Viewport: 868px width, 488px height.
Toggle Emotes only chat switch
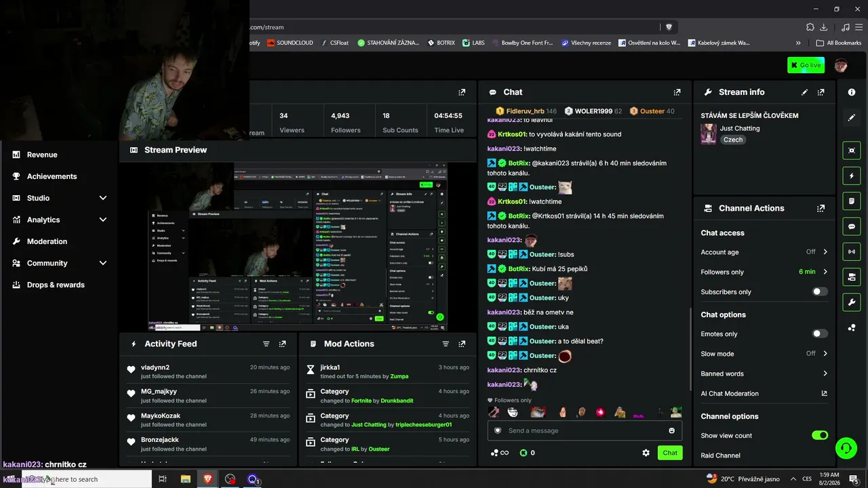click(x=820, y=333)
